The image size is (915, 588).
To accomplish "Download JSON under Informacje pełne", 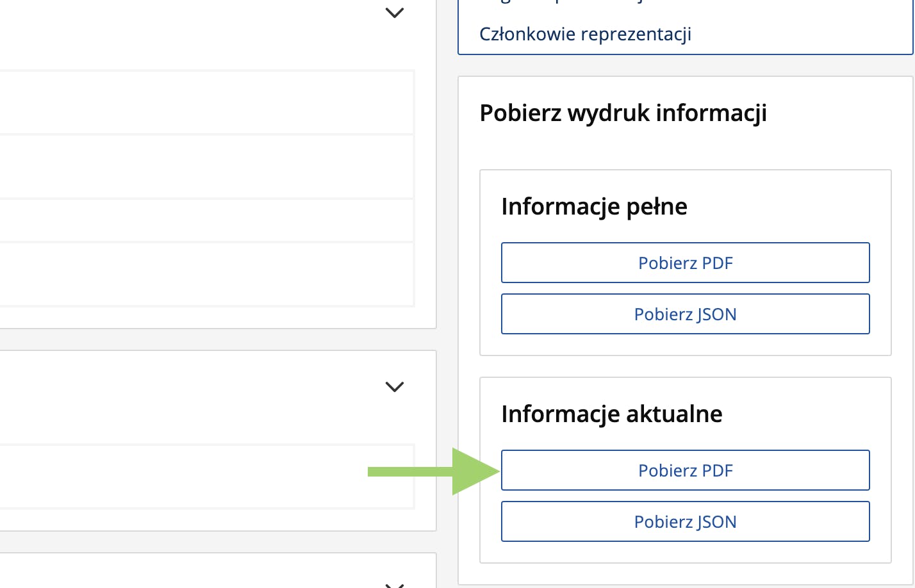I will pos(685,314).
